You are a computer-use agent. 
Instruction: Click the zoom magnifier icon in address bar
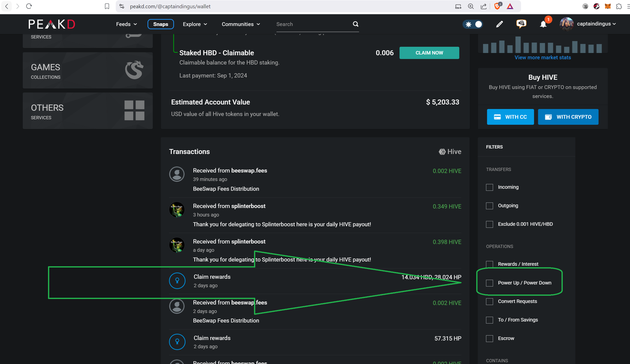(x=471, y=6)
